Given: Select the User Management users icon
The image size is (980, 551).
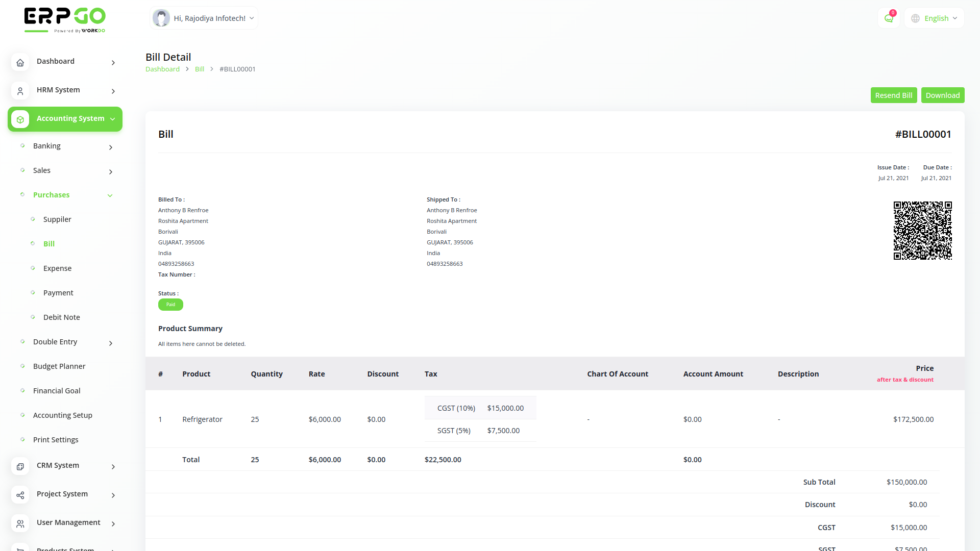Looking at the screenshot, I should click(20, 523).
